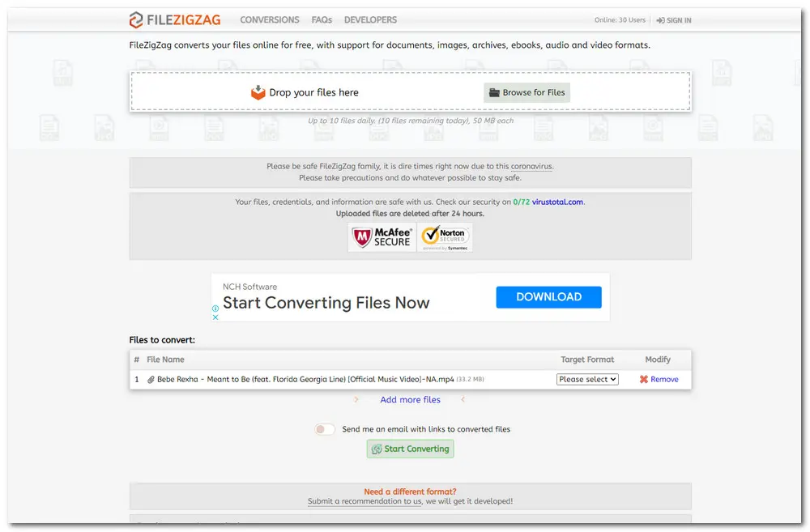This screenshot has width=810, height=532.
Task: Click the Online: 30 Users text
Action: point(620,20)
